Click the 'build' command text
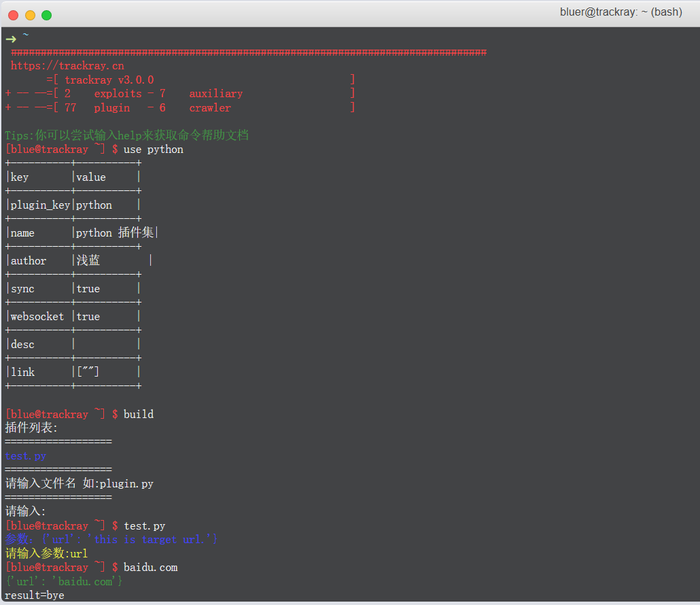 click(139, 415)
